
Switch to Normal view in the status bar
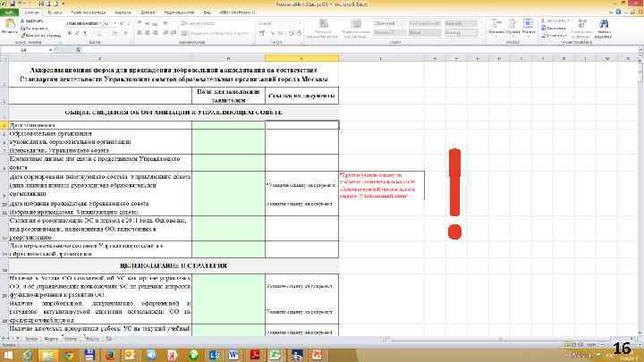(x=568, y=345)
